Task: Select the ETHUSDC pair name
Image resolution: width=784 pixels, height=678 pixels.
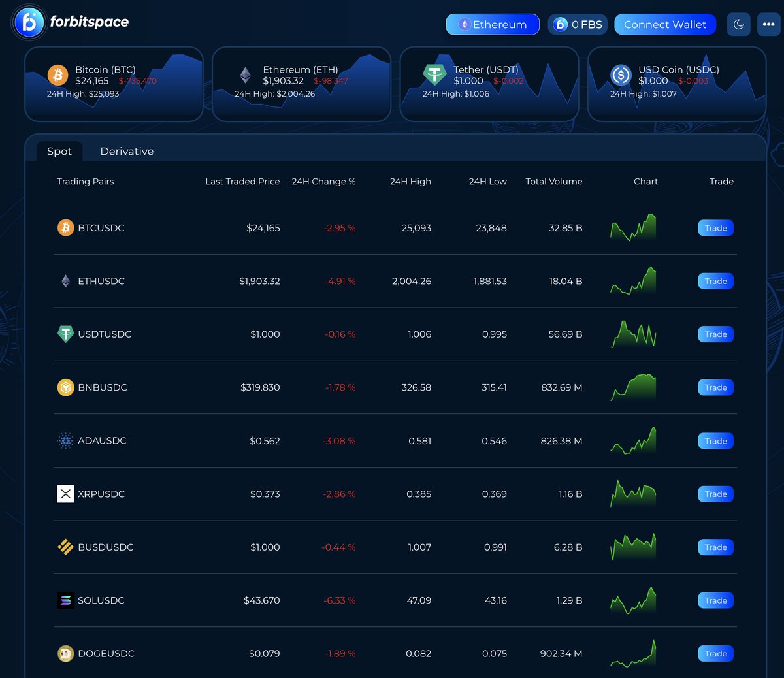Action: tap(101, 281)
